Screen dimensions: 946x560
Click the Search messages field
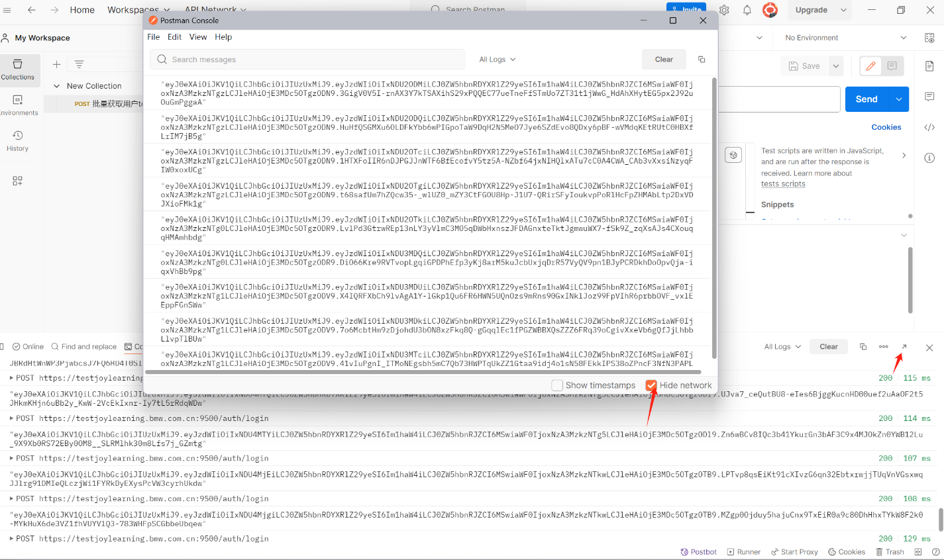pos(311,60)
